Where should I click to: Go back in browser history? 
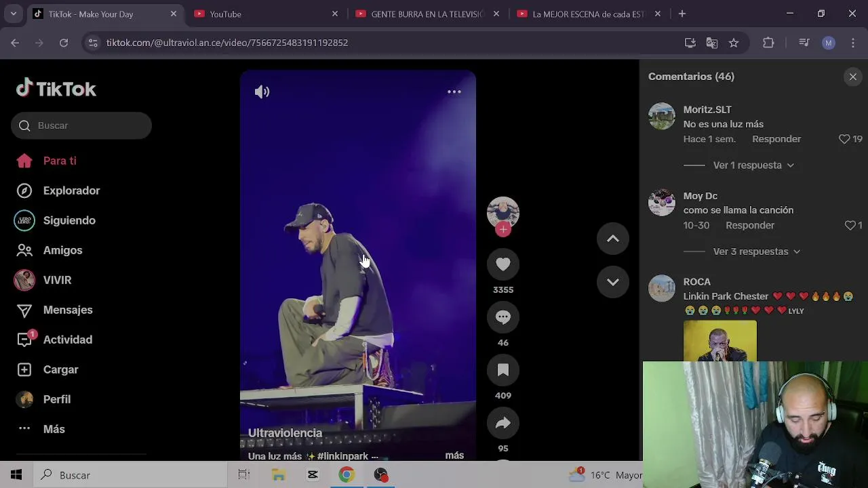tap(15, 43)
